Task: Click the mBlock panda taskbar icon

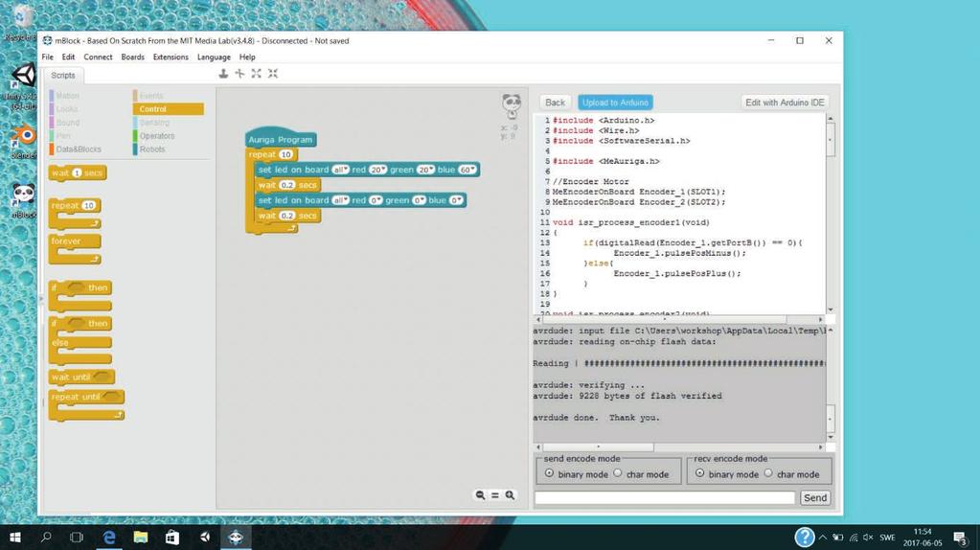Action: [236, 537]
